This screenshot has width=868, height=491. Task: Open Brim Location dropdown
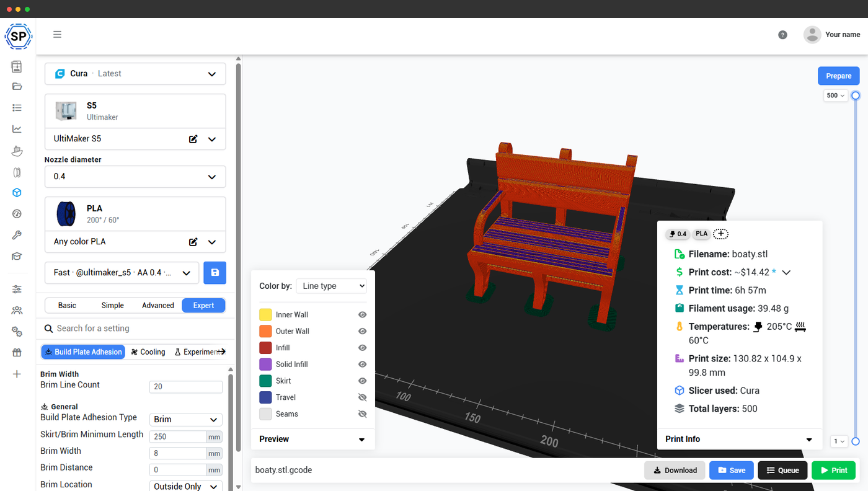[x=186, y=487]
